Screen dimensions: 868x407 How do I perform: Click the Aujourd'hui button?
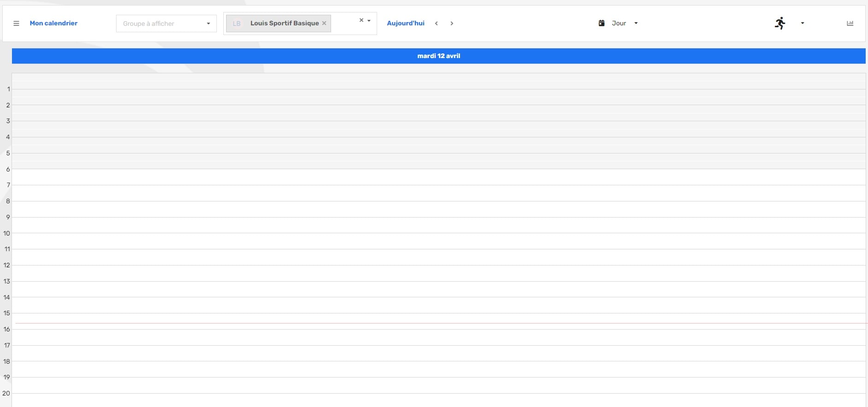(406, 23)
